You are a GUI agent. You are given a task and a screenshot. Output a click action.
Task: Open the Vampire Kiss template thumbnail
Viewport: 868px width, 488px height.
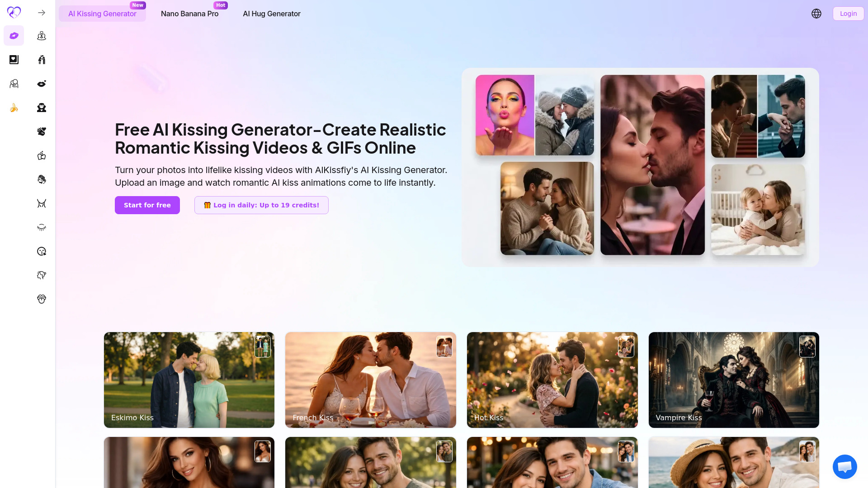click(x=733, y=380)
